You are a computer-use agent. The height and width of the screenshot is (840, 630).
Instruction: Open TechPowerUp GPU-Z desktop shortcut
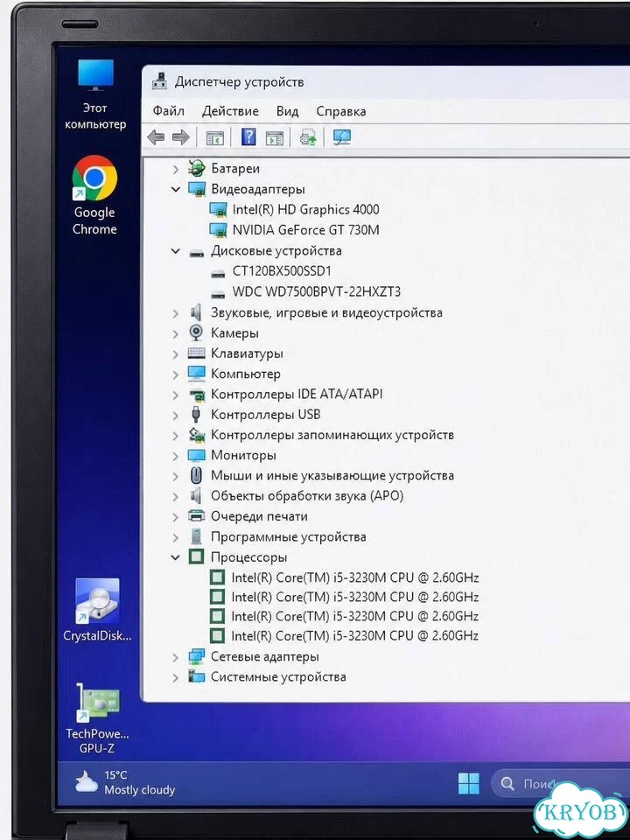point(97,719)
